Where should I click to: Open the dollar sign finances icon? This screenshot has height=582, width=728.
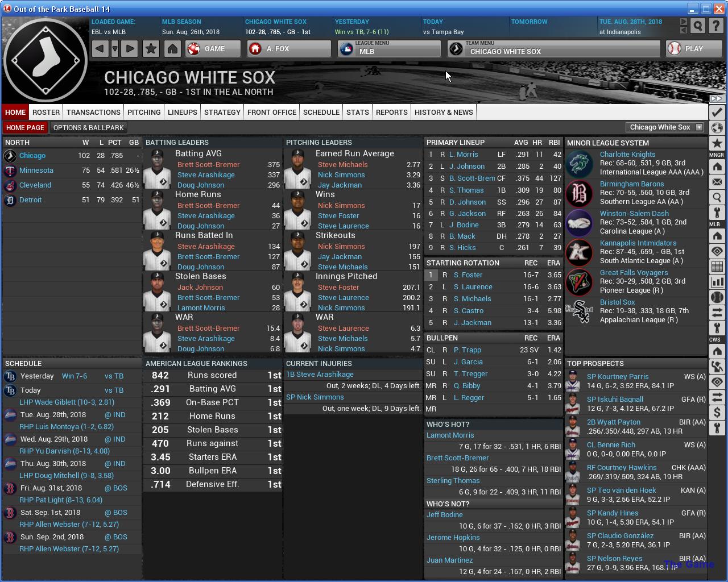tap(717, 413)
